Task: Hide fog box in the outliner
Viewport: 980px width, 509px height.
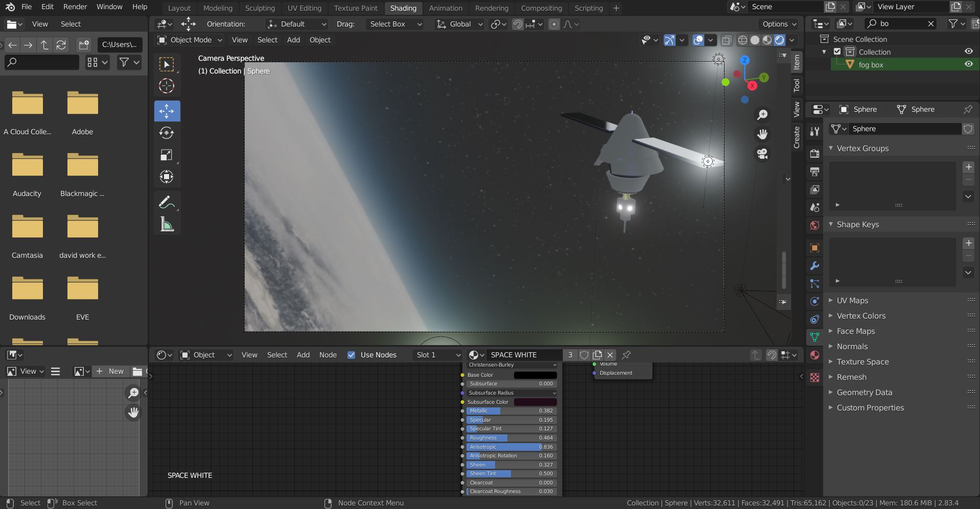Action: click(968, 64)
